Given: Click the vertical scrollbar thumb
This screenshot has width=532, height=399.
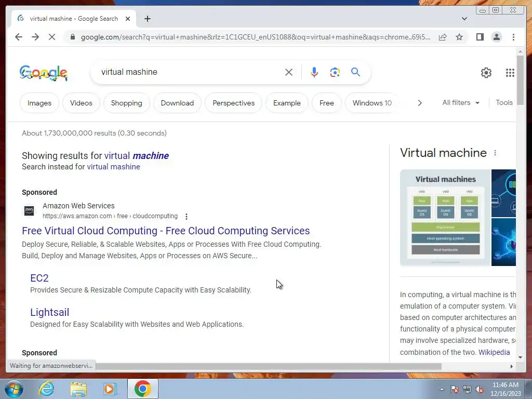Looking at the screenshot, I should coord(520,80).
